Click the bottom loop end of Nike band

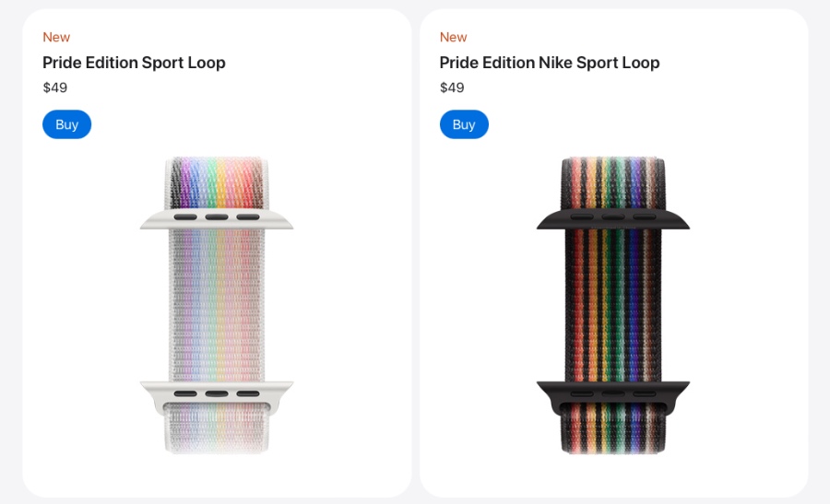pyautogui.click(x=613, y=428)
